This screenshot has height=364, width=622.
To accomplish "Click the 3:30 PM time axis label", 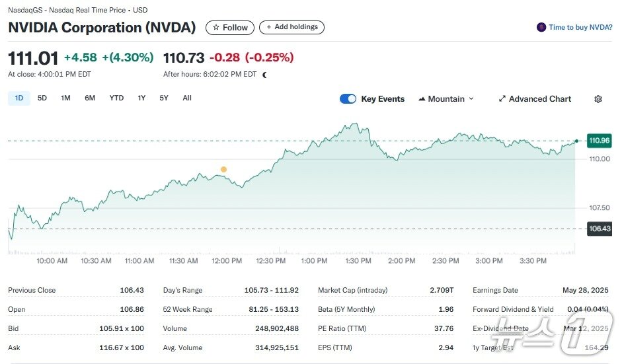I will (533, 261).
